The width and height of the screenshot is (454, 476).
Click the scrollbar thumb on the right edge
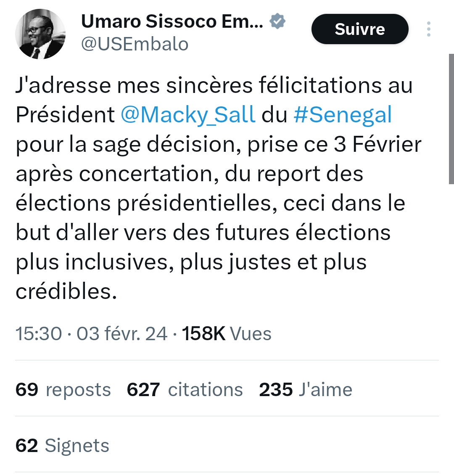[451, 118]
